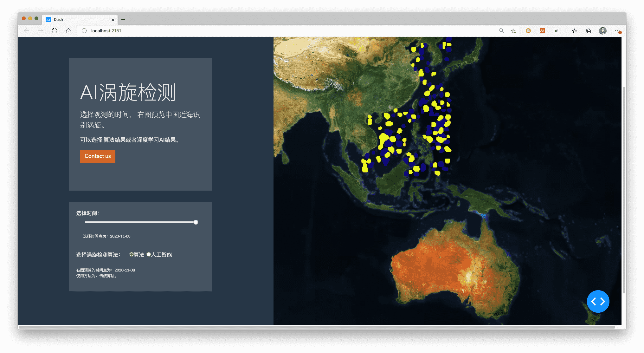Click the user profile avatar

(x=602, y=31)
